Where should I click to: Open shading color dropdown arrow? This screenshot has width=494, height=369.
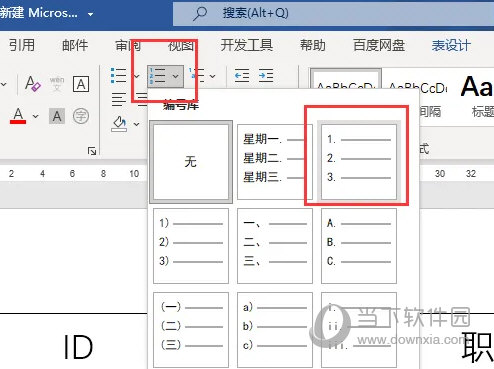tap(136, 124)
